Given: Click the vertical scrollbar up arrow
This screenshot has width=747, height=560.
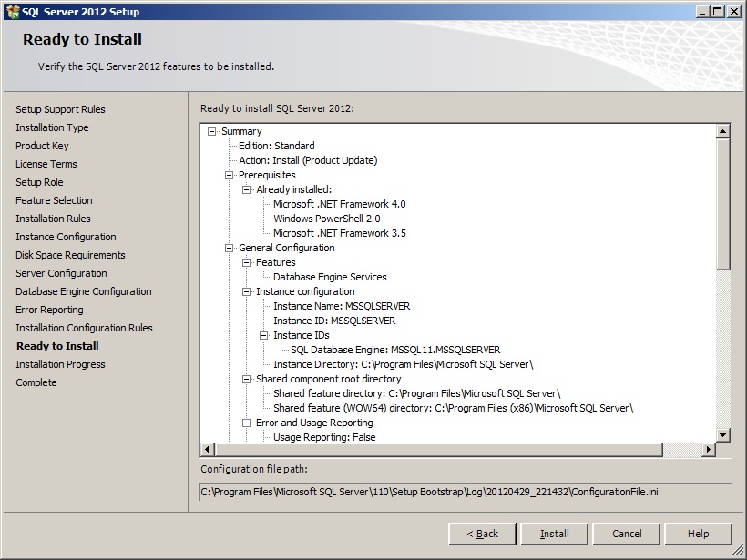Looking at the screenshot, I should 722,131.
